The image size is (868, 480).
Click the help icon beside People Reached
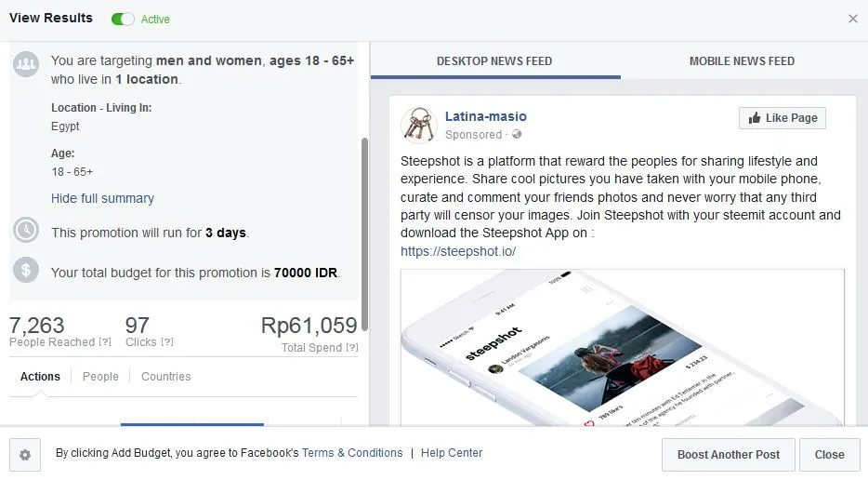105,342
